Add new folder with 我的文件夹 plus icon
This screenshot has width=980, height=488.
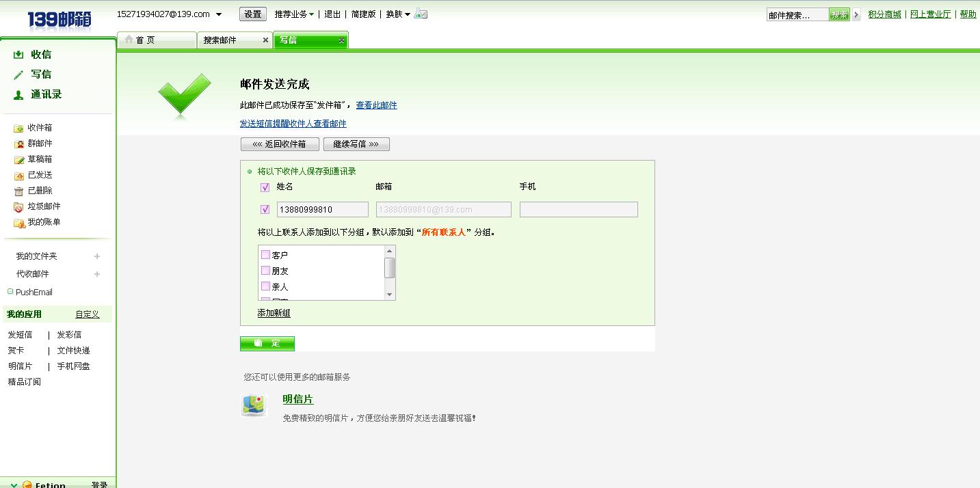[97, 256]
